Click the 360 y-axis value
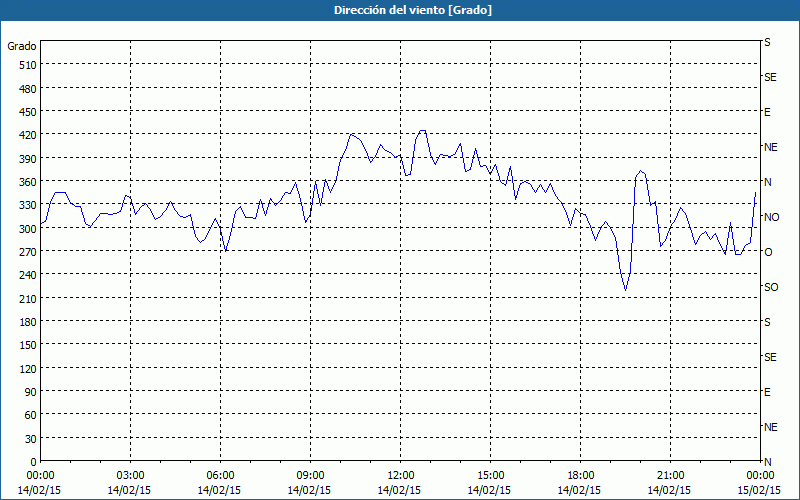Image resolution: width=800 pixels, height=500 pixels. tap(28, 182)
